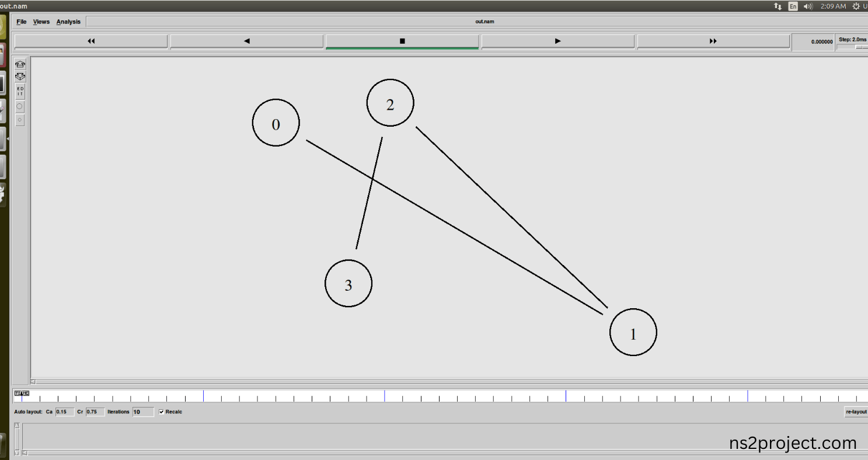Screen dimensions: 868x460
Task: Click the re-layout button
Action: coord(856,412)
